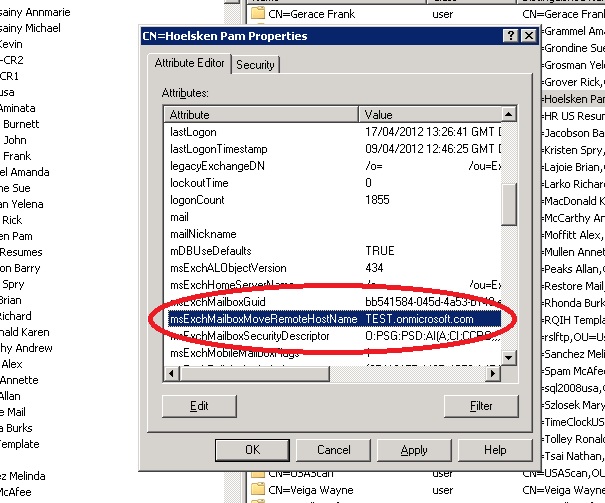Select the msExchMailboxMoveRemoteHostName attribute row

click(264, 319)
